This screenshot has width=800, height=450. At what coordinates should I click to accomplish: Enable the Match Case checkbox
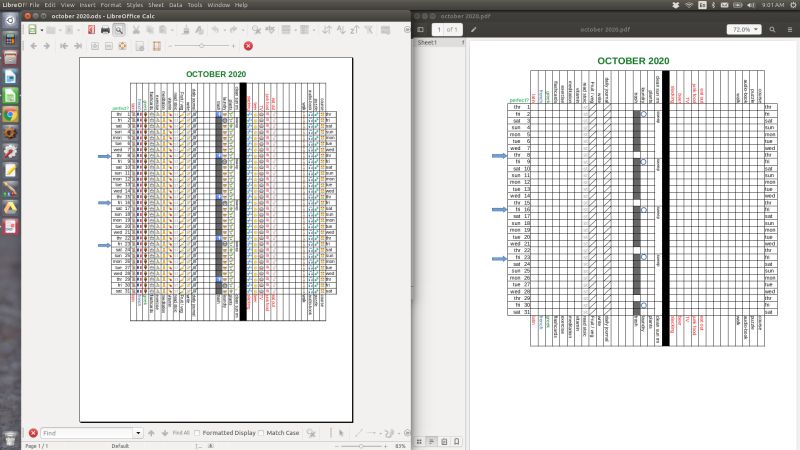click(x=261, y=433)
